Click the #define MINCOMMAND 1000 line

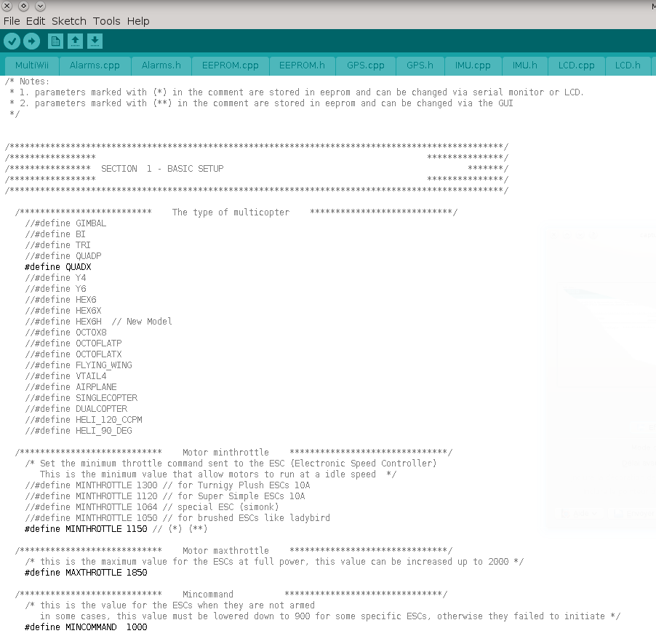click(x=86, y=627)
